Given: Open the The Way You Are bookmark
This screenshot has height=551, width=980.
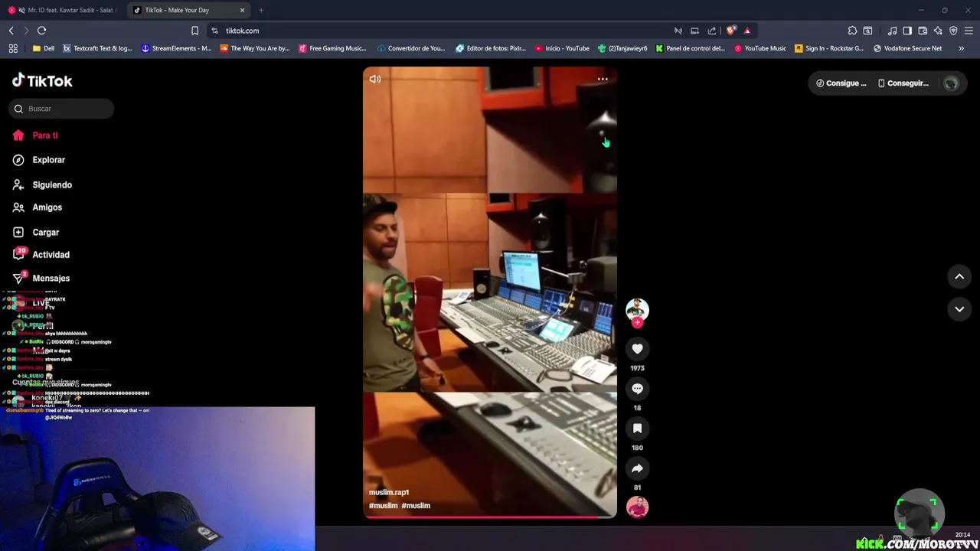Looking at the screenshot, I should (255, 48).
